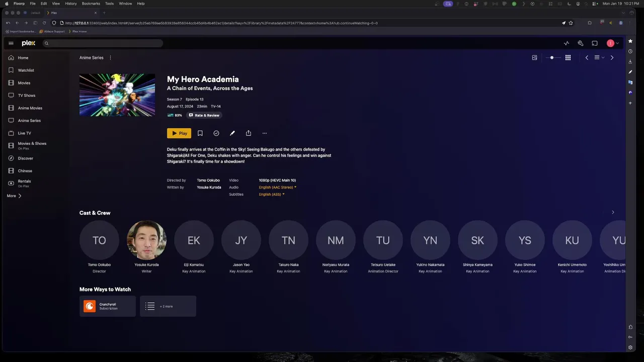644x362 pixels.
Task: Open Plex settings wrench icon
Action: 581,43
